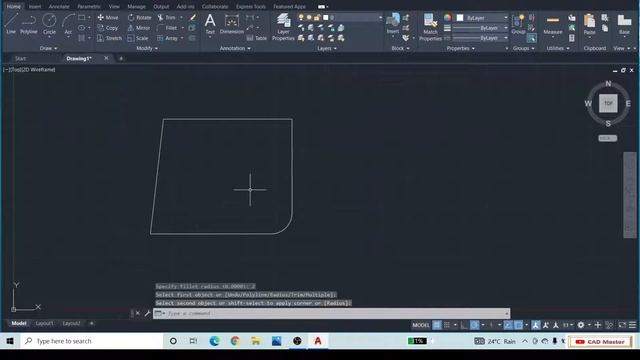Image resolution: width=640 pixels, height=360 pixels.
Task: Select the Line tool
Action: pyautogui.click(x=11, y=23)
